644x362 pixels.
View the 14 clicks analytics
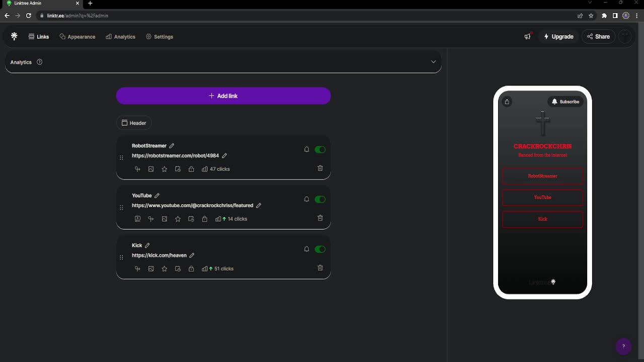[231, 219]
